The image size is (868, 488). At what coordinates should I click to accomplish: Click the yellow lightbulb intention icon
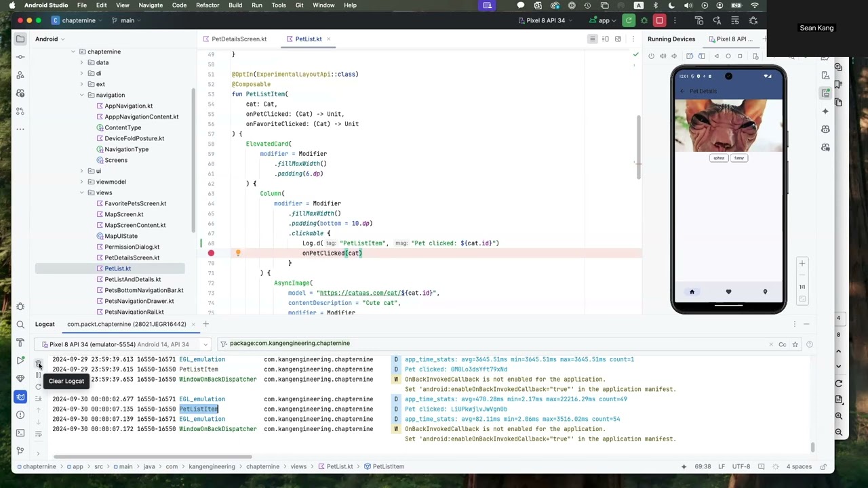click(x=238, y=253)
